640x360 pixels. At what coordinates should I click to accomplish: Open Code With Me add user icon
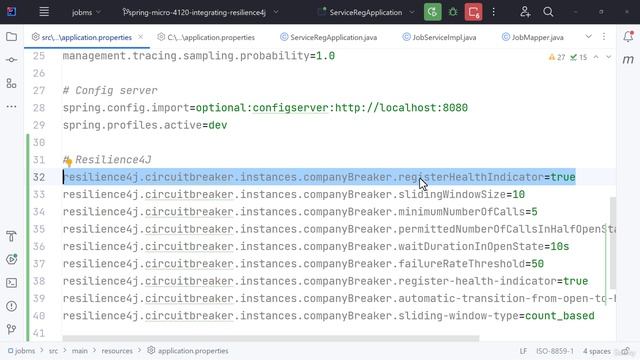click(525, 12)
